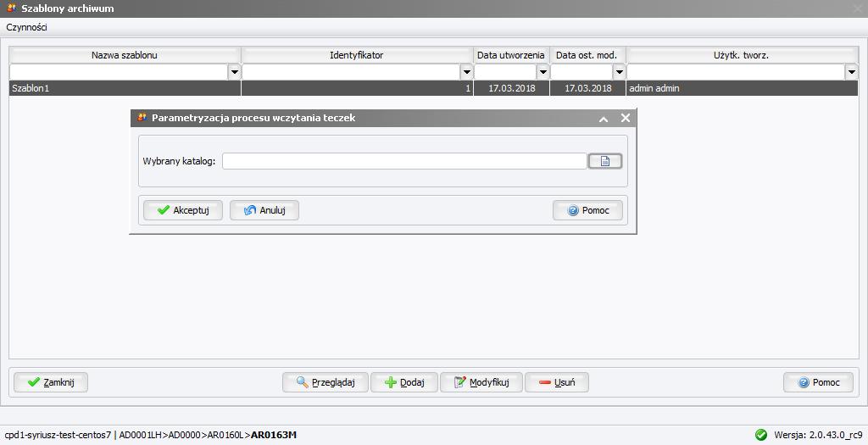The height and width of the screenshot is (445, 868).
Task: Click the Modyfikuj button
Action: pos(481,382)
